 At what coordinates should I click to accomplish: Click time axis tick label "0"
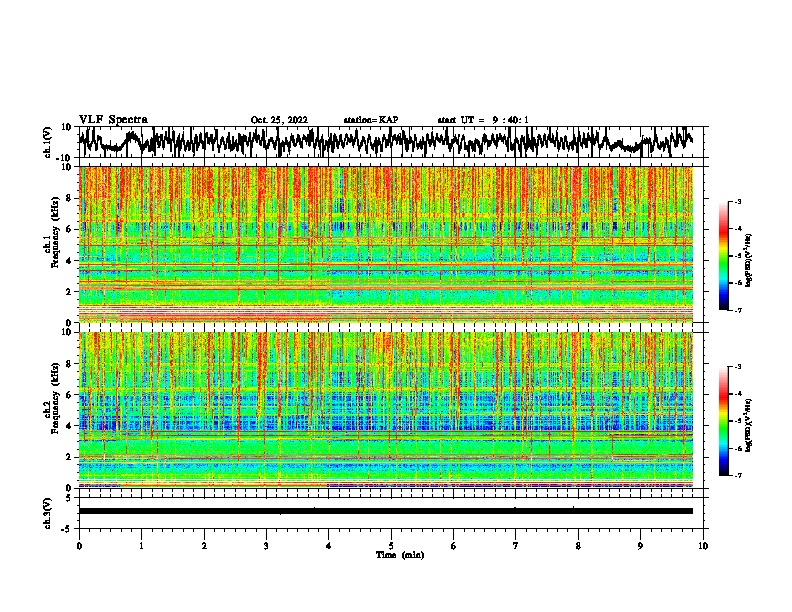79,546
